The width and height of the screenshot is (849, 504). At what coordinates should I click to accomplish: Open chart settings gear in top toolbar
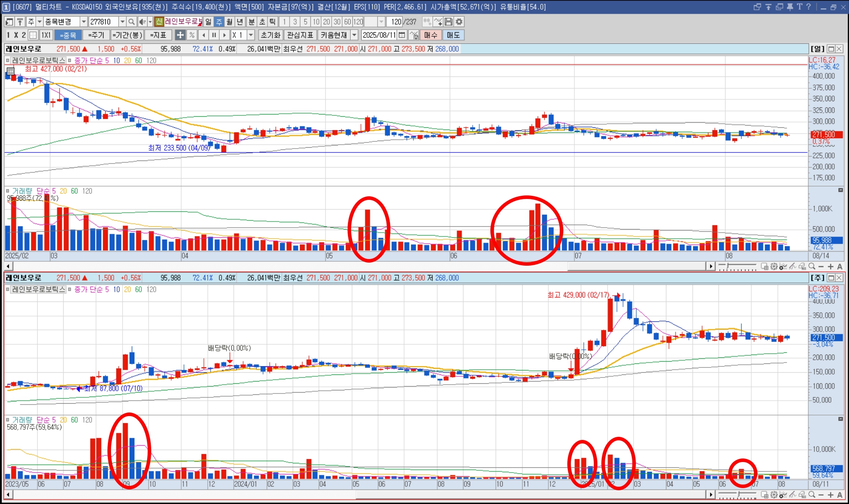[459, 22]
